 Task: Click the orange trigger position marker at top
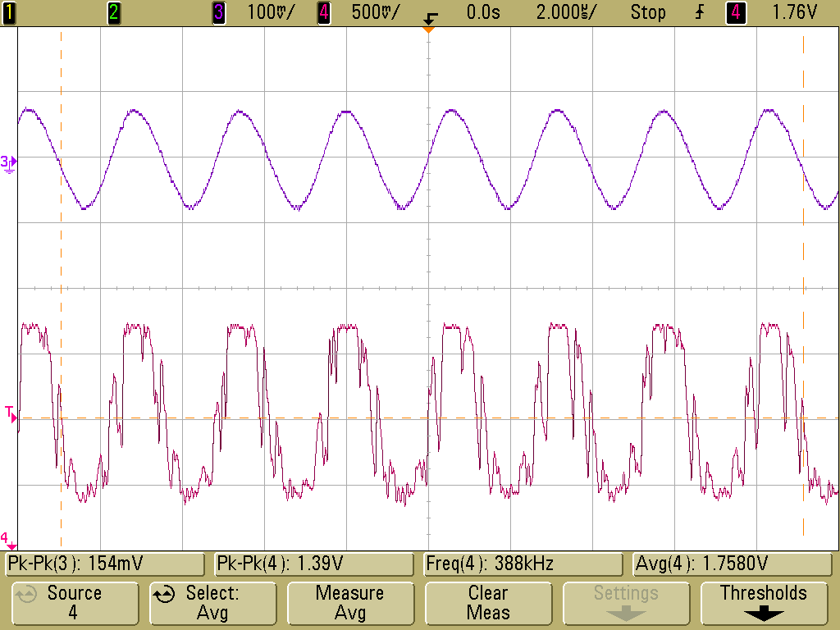click(x=428, y=30)
